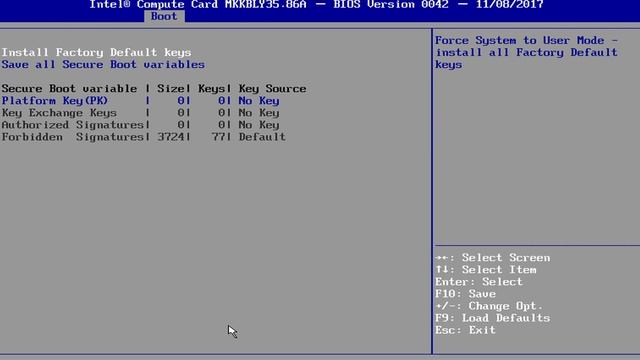Click the Forbidden Signatures size value 3724
Image resolution: width=640 pixels, height=360 pixels.
[171, 137]
